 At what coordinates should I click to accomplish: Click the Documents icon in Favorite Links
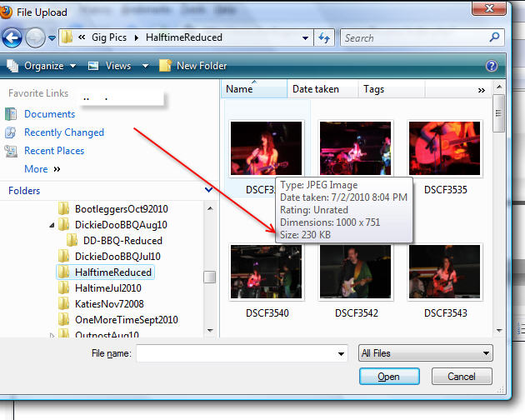pos(11,114)
